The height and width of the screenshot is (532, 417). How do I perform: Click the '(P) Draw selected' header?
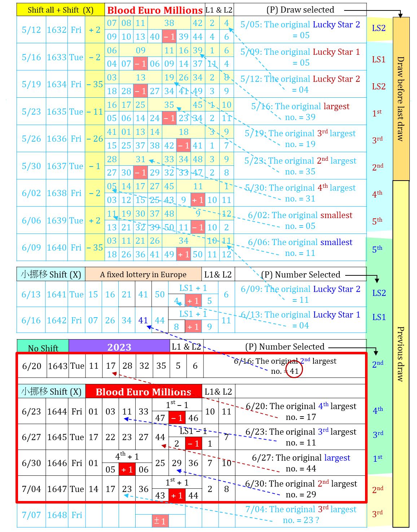point(300,10)
